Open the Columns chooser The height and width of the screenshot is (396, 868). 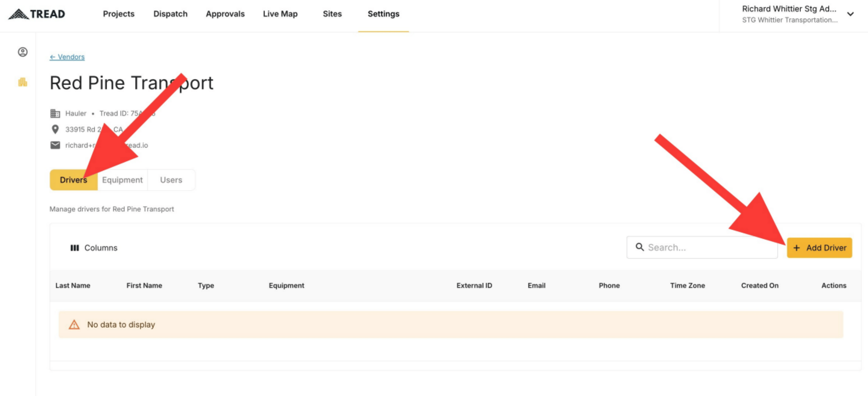coord(94,248)
